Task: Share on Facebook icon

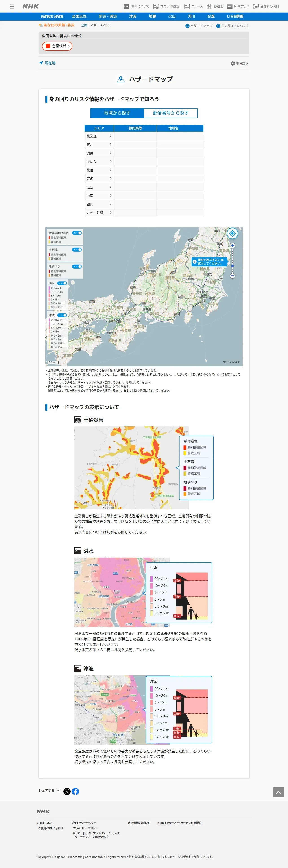Action: (x=75, y=791)
